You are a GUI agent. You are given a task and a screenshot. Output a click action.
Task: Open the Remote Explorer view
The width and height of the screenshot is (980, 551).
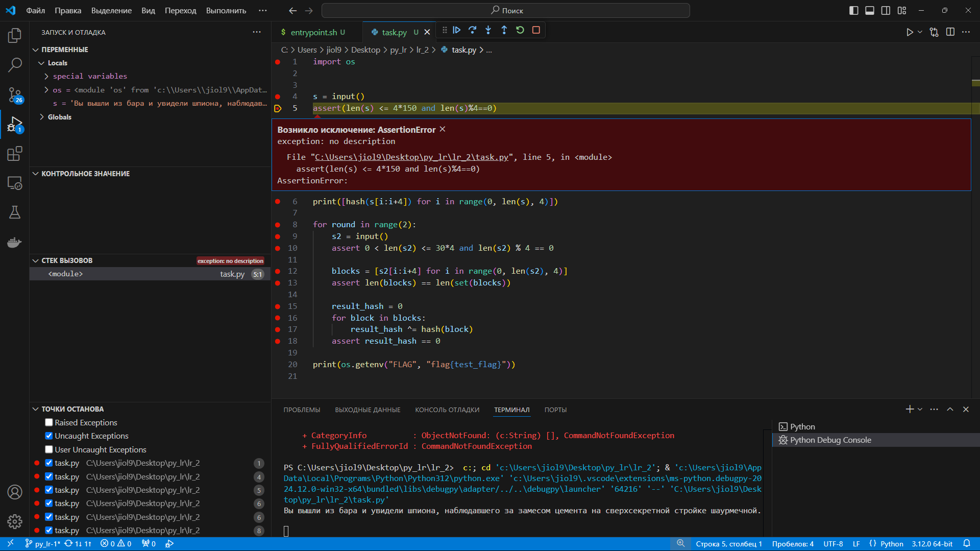[15, 183]
